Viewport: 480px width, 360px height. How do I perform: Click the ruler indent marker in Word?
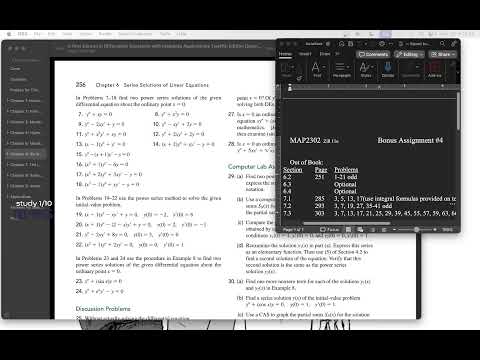[290, 87]
